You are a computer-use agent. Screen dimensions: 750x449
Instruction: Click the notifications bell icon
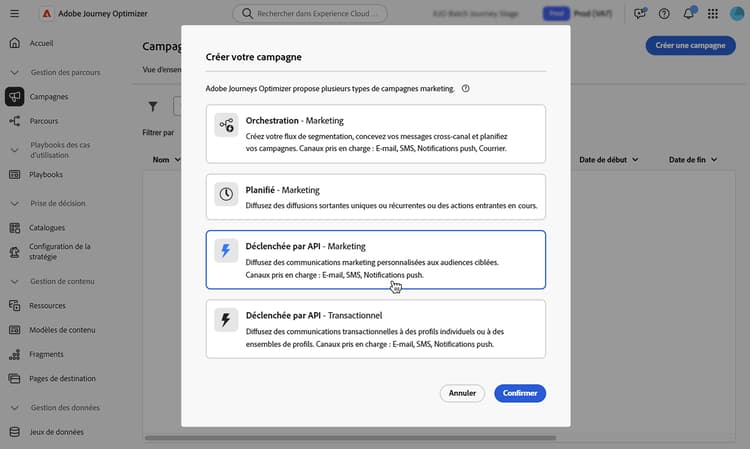[x=689, y=14]
